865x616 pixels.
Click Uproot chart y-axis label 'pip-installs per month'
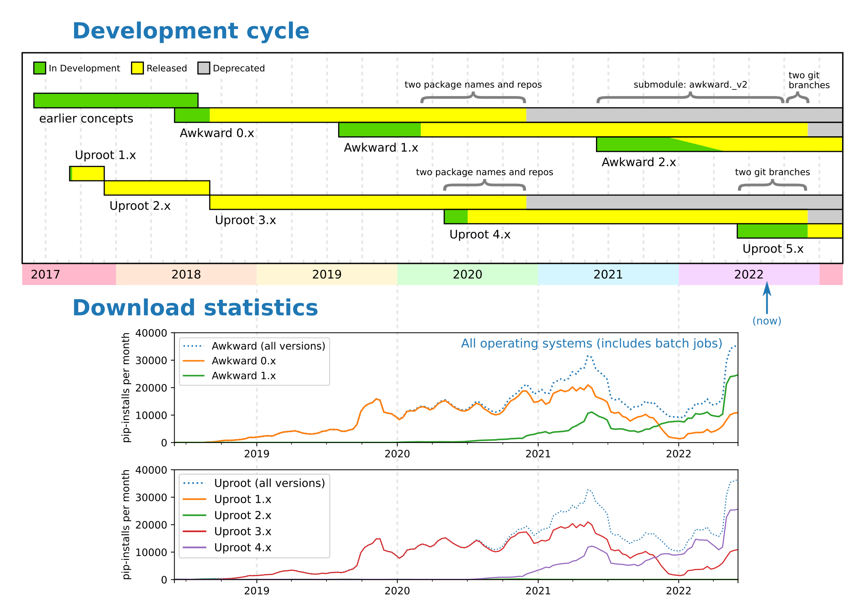[x=126, y=525]
